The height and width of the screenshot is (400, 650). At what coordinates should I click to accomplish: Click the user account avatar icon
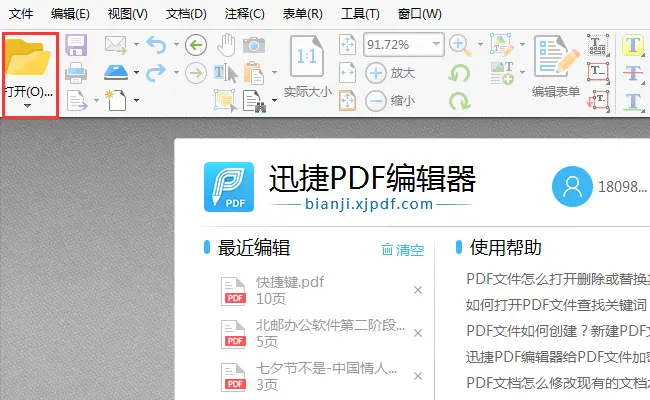point(572,187)
